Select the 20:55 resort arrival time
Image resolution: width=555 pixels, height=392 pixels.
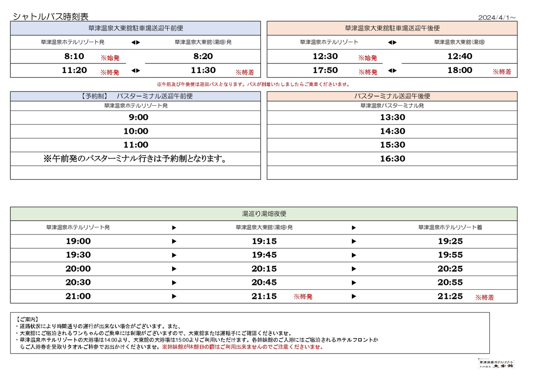point(450,282)
